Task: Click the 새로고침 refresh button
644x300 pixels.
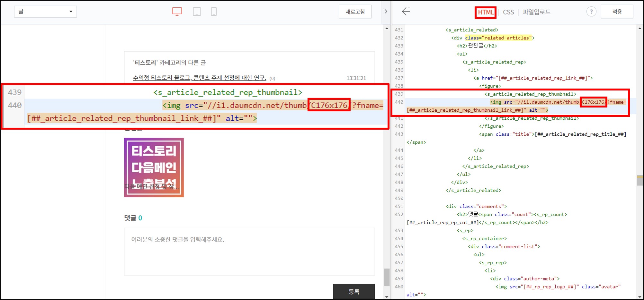Action: (x=355, y=12)
